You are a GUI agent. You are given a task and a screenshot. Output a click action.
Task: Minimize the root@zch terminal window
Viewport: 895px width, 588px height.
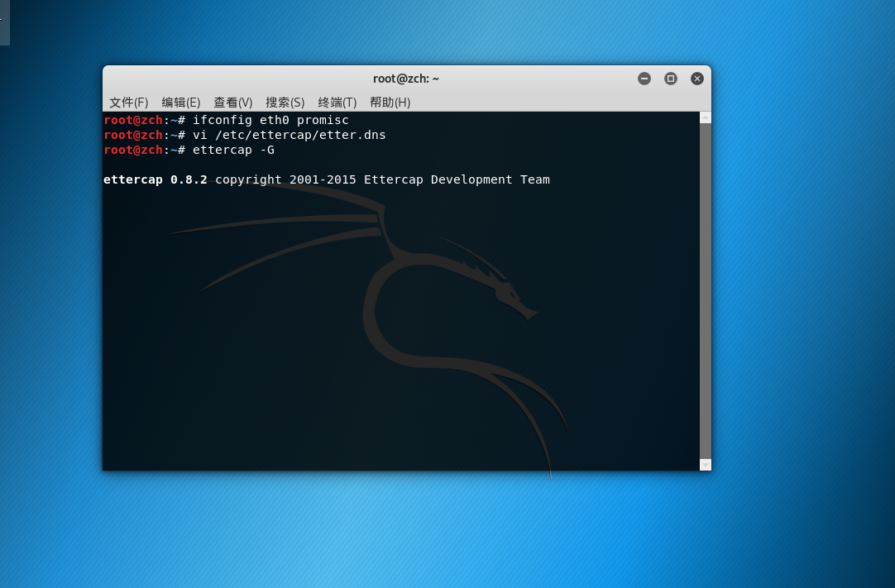click(644, 79)
